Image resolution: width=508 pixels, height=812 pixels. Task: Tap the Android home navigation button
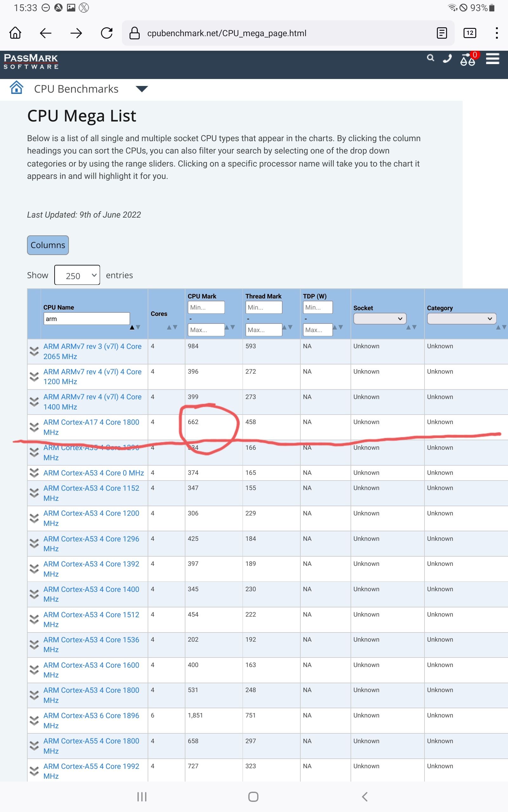coord(253,796)
